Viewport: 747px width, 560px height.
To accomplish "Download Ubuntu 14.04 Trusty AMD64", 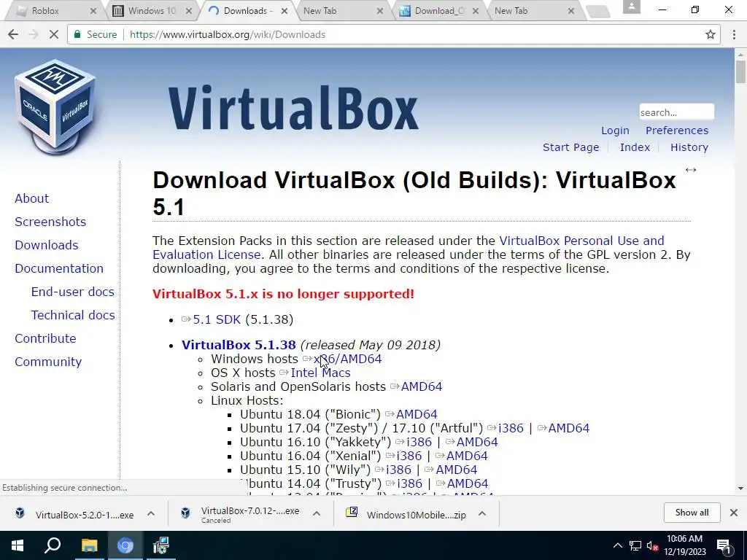I will pyautogui.click(x=468, y=483).
